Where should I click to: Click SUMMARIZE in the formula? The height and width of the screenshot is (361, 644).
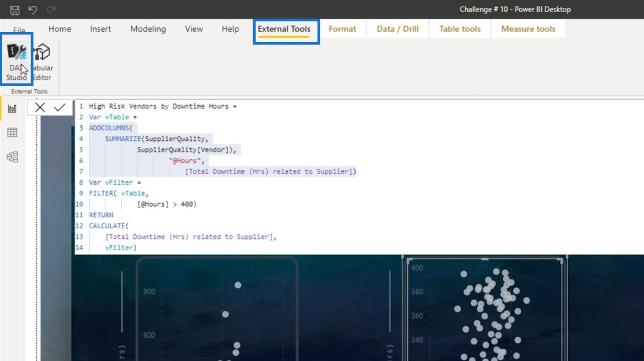pos(123,139)
